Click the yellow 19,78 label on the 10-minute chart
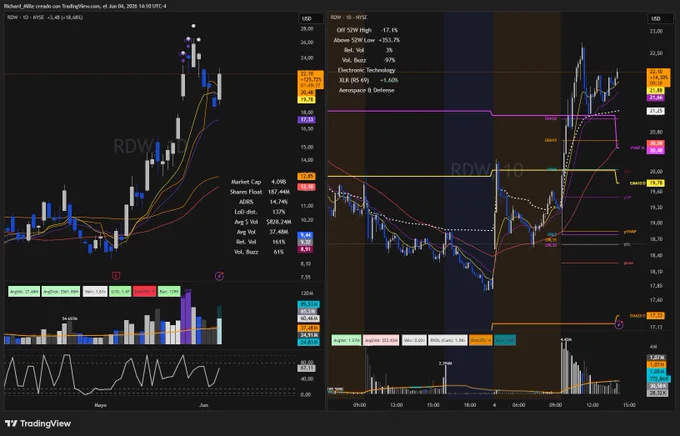 (x=655, y=184)
